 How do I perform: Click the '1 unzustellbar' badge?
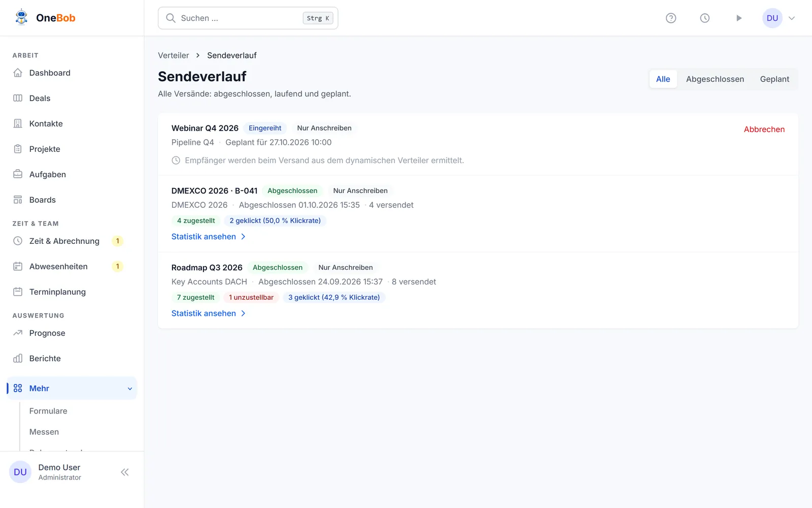coord(251,297)
